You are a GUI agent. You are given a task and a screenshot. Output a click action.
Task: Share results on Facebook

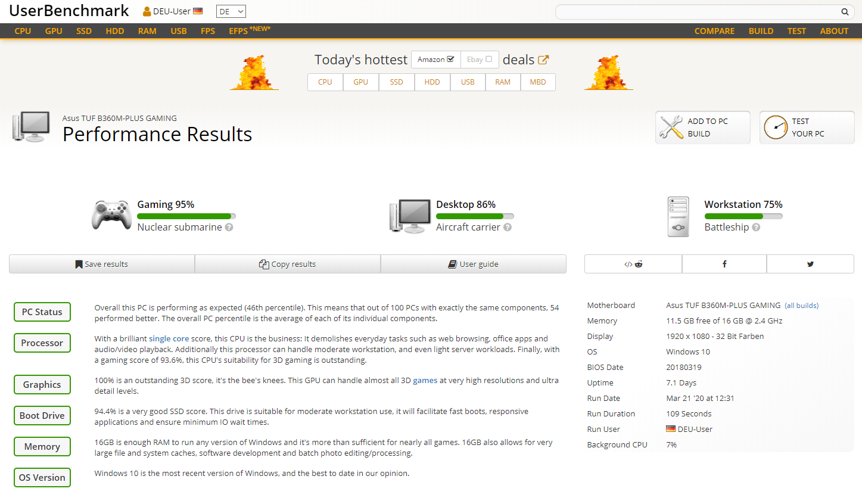(x=724, y=264)
